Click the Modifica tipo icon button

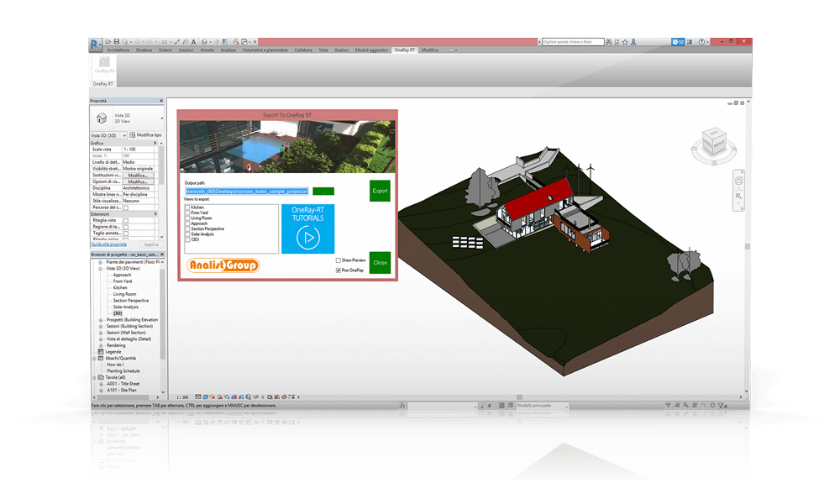point(133,135)
